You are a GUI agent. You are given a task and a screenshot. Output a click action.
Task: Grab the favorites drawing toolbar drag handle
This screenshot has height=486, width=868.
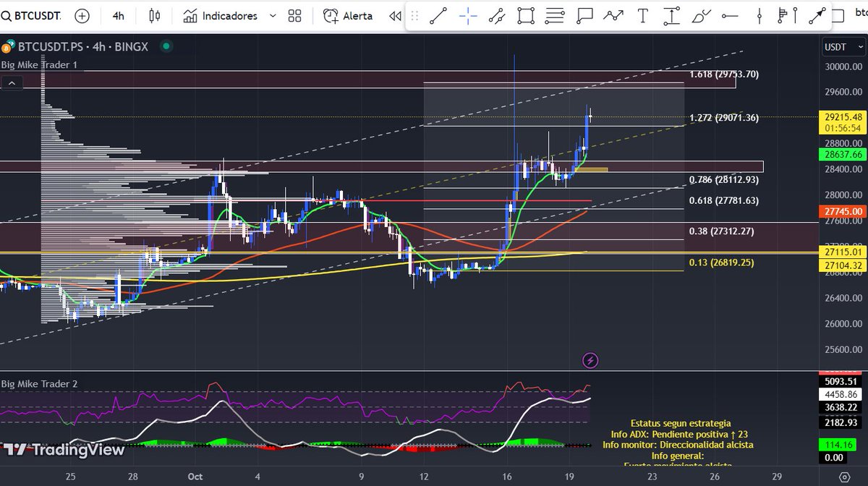click(x=414, y=15)
